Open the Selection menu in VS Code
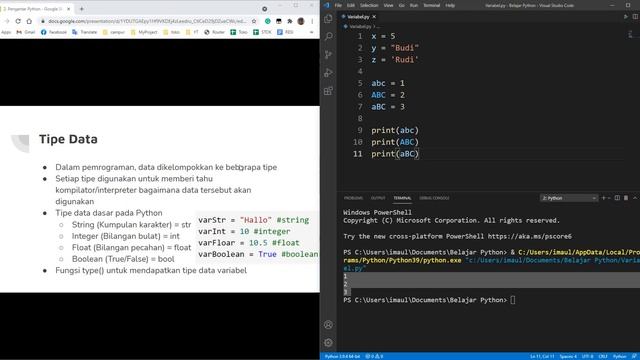The image size is (640, 360). pos(369,5)
